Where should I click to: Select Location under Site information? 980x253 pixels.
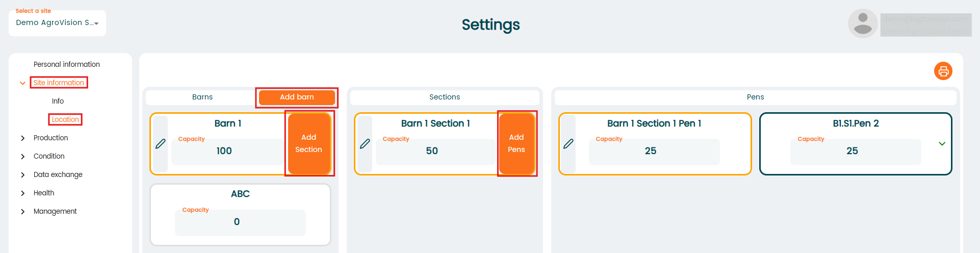point(65,119)
